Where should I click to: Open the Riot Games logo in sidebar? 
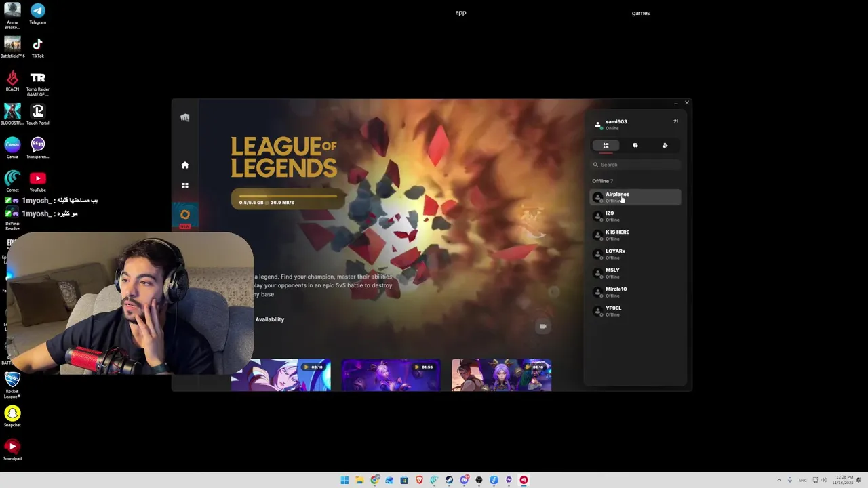pos(184,117)
